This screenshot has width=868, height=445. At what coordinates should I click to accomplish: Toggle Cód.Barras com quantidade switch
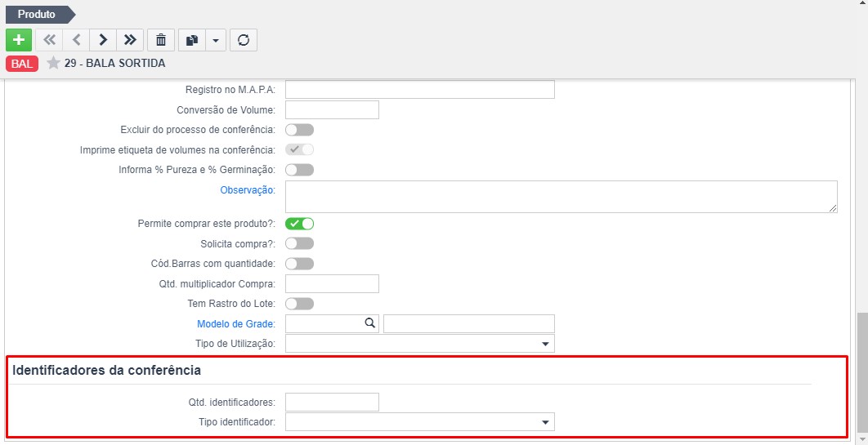299,264
